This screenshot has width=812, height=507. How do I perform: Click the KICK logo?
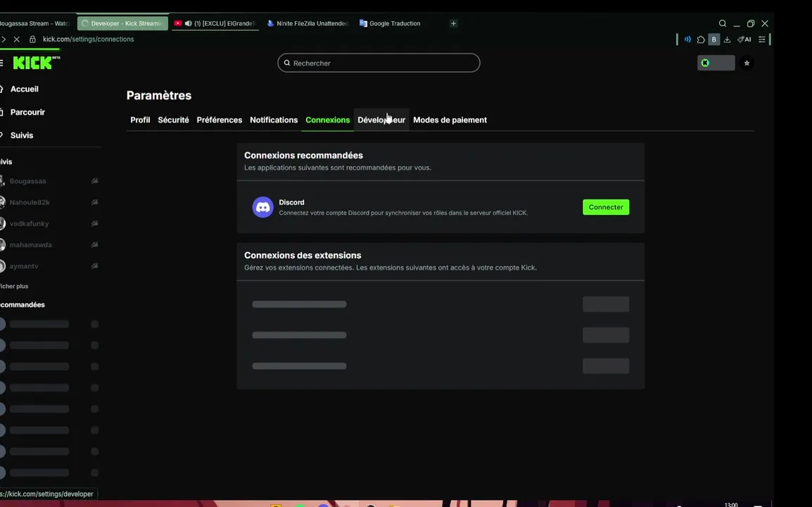point(37,63)
